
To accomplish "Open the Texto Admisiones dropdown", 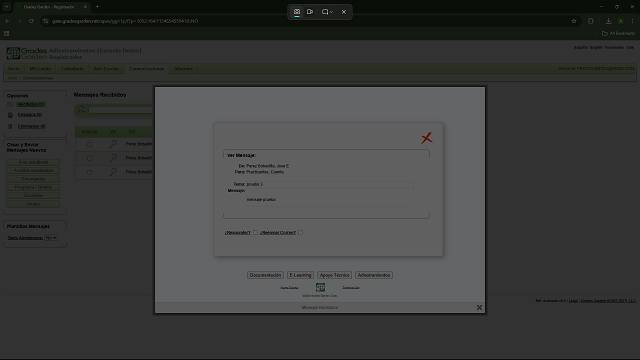I will [51, 238].
